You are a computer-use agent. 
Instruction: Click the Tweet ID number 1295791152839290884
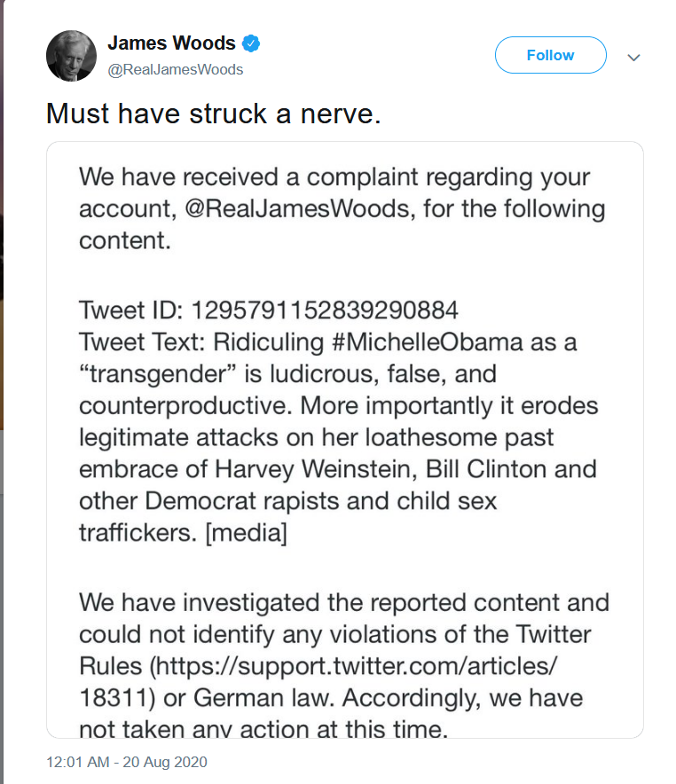point(325,311)
